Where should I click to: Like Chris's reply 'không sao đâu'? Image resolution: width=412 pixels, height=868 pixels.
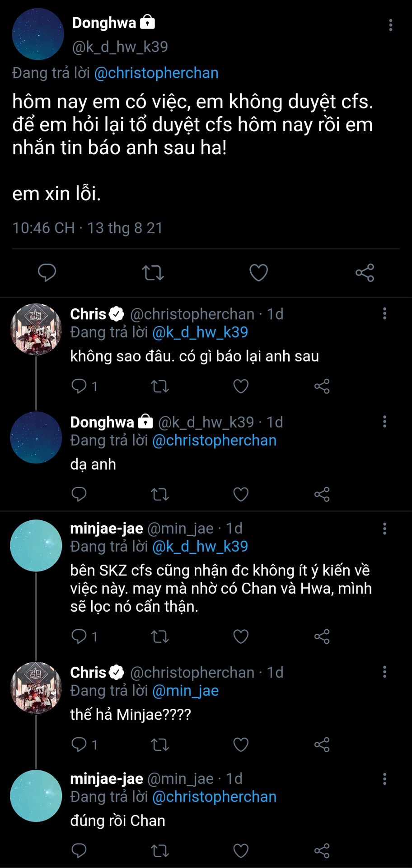(x=241, y=386)
